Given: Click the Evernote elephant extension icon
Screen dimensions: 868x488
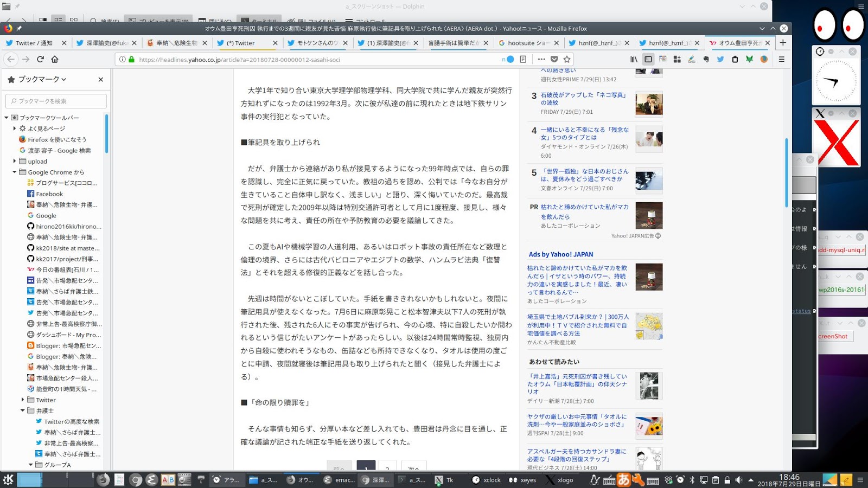Looking at the screenshot, I should point(706,59).
